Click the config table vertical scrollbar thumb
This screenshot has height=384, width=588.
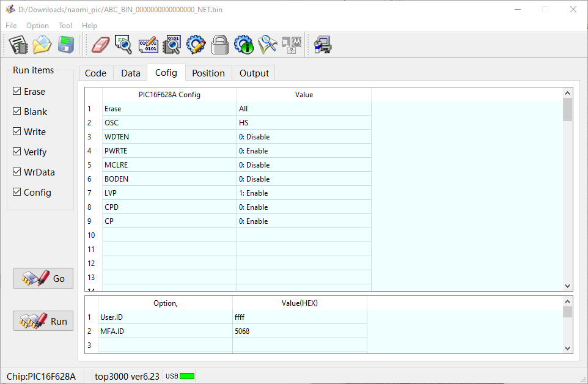[x=567, y=109]
